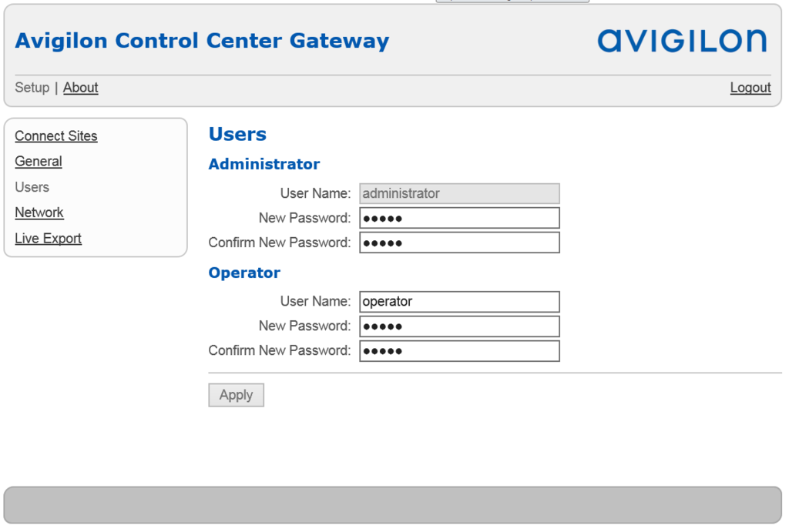This screenshot has width=789, height=532.
Task: Open the Network settings page
Action: (39, 212)
